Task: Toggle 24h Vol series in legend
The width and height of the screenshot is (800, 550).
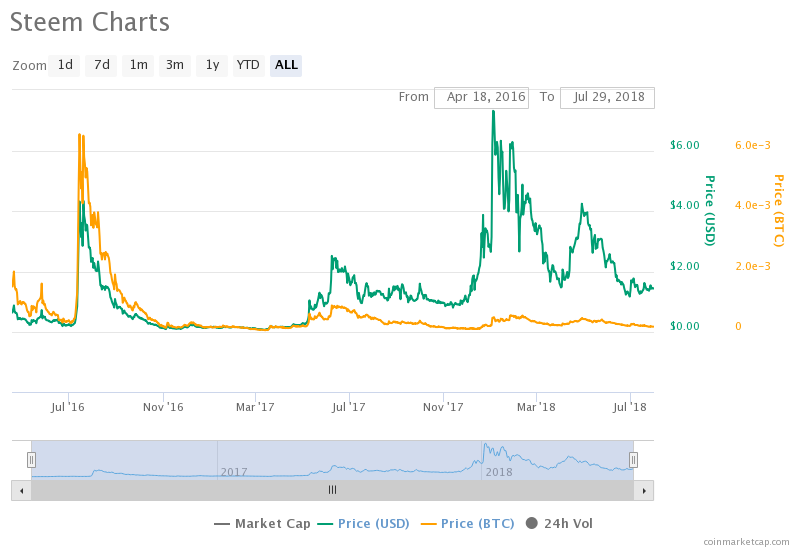Action: pos(559,523)
